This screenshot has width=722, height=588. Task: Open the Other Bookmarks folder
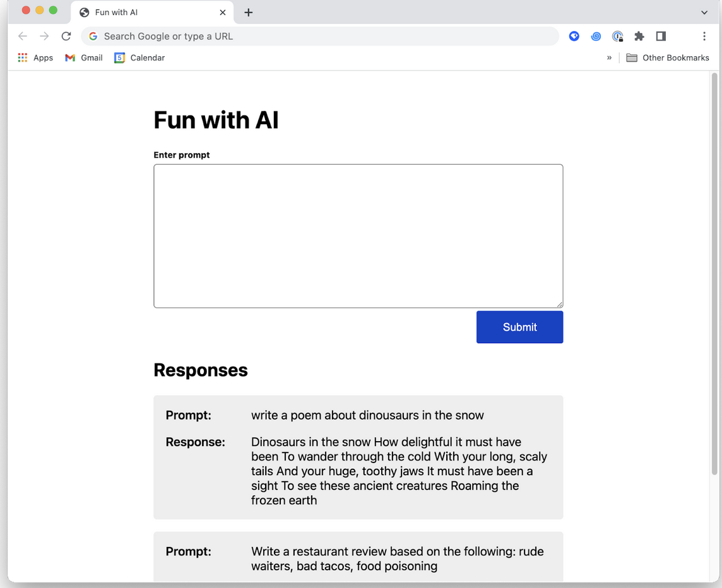(668, 57)
